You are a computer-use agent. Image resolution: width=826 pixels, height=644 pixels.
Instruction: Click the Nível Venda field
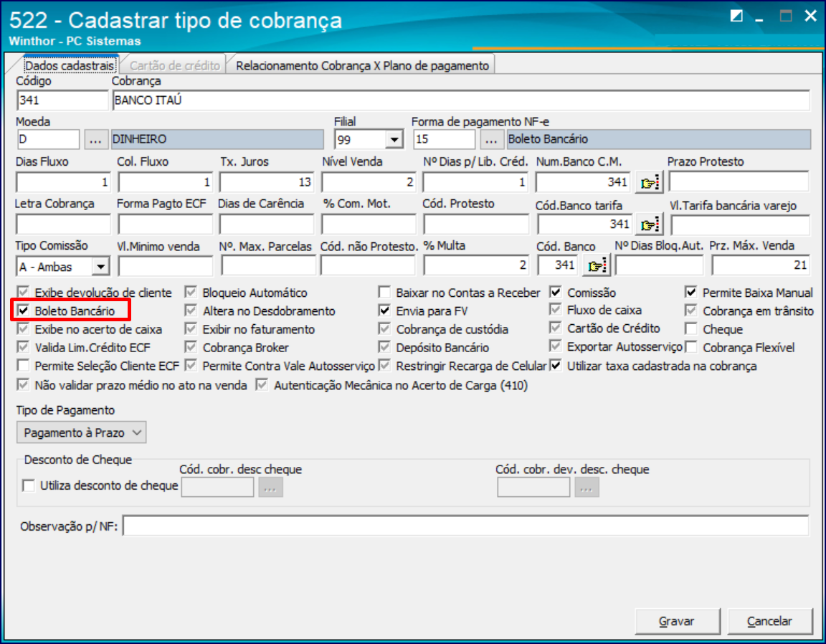[369, 182]
